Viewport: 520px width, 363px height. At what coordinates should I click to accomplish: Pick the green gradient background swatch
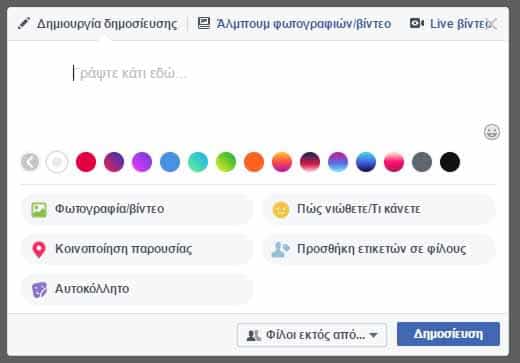tap(226, 162)
